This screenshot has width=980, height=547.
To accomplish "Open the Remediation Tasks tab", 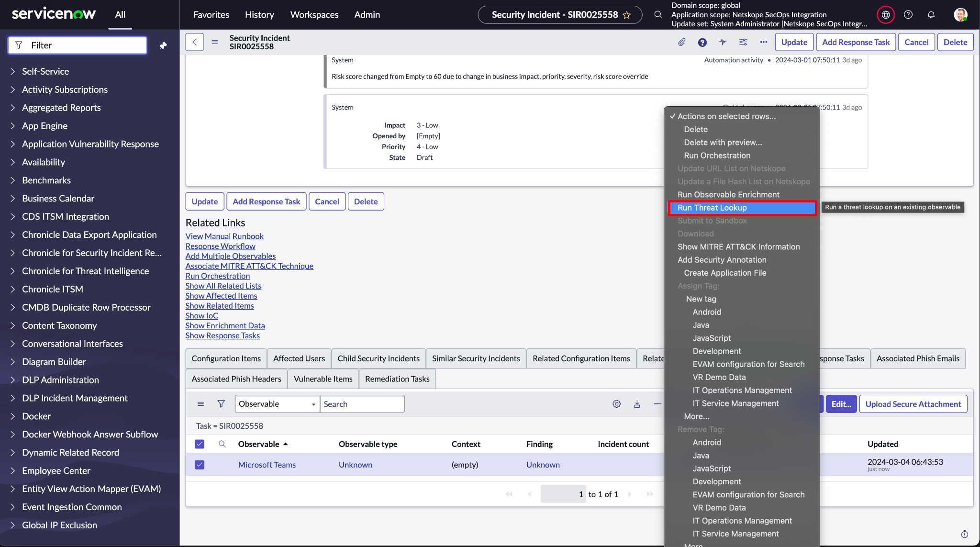I will tap(397, 379).
